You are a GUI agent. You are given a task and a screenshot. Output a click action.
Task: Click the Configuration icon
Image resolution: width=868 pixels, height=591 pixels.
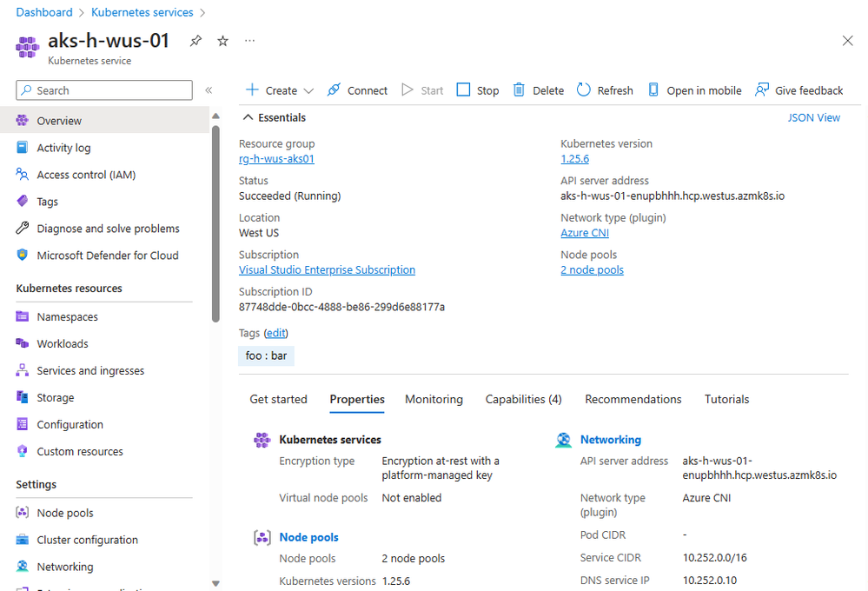(x=22, y=424)
